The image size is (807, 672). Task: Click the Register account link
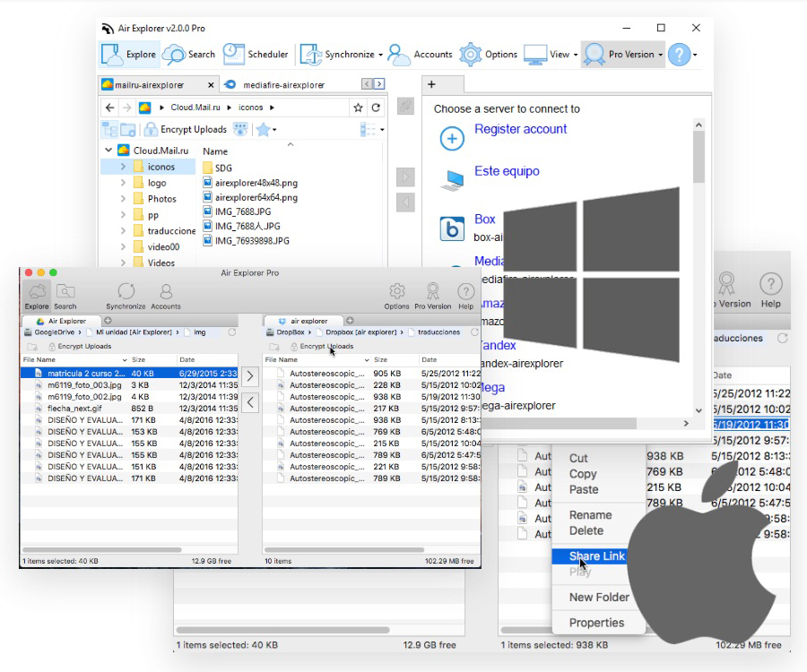[520, 129]
